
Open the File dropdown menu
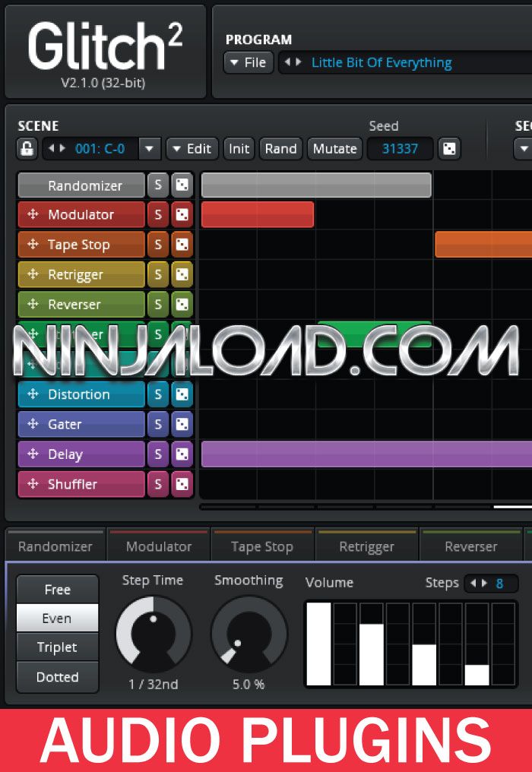tap(249, 62)
